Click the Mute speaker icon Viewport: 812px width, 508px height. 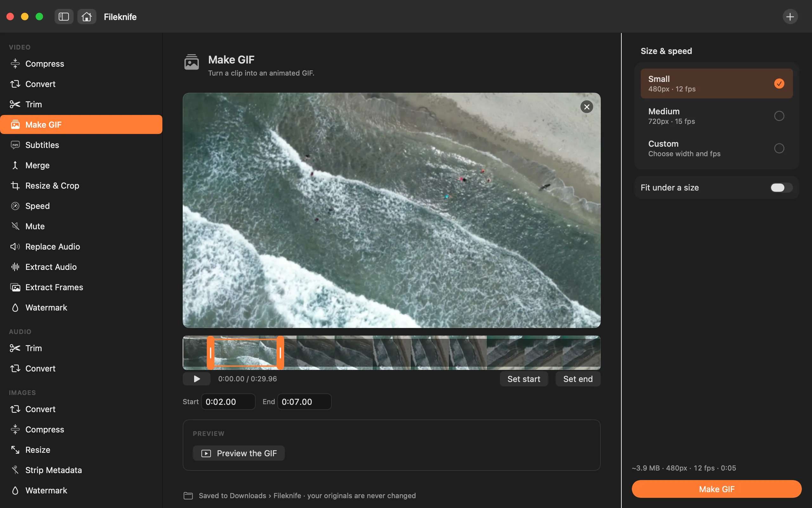15,226
